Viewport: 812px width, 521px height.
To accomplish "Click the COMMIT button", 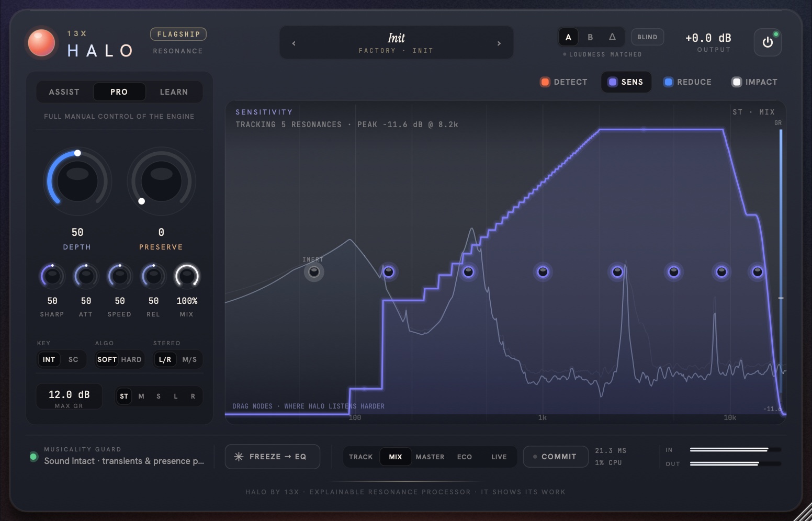I will click(x=556, y=457).
